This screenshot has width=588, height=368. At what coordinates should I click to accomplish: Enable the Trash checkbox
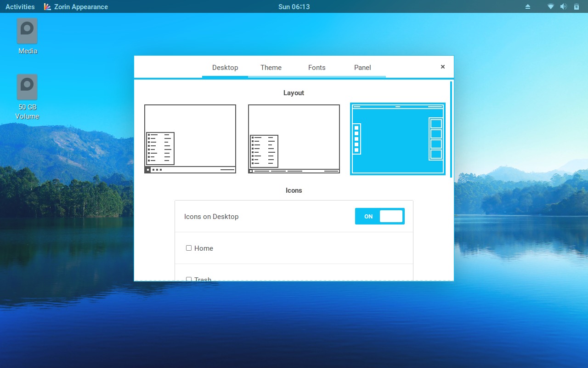[189, 279]
